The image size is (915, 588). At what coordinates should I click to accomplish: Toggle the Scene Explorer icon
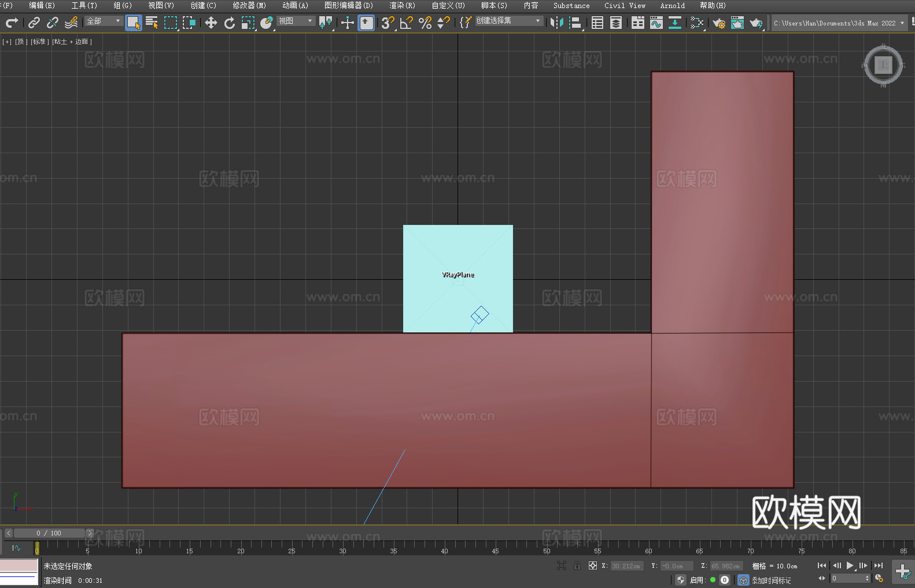point(597,23)
